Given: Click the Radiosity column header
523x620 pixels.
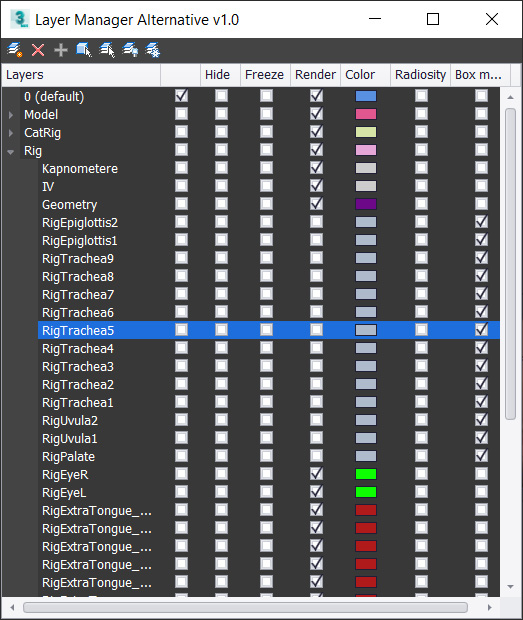Looking at the screenshot, I should pyautogui.click(x=421, y=75).
